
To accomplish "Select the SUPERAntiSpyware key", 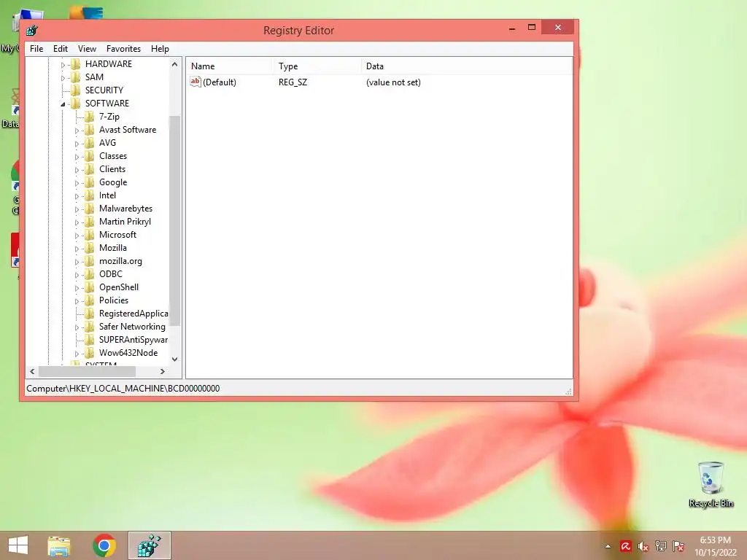I will tap(133, 340).
